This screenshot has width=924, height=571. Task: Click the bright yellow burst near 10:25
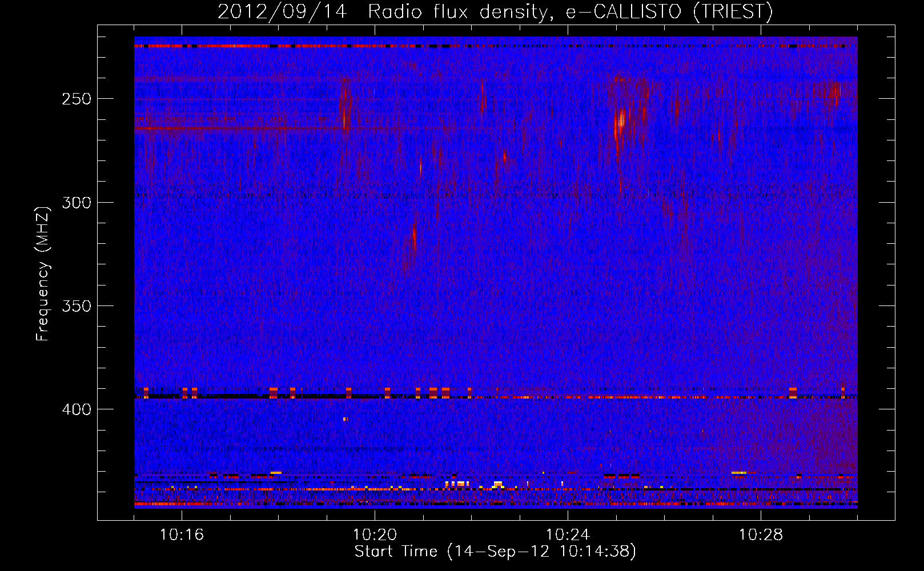point(620,121)
